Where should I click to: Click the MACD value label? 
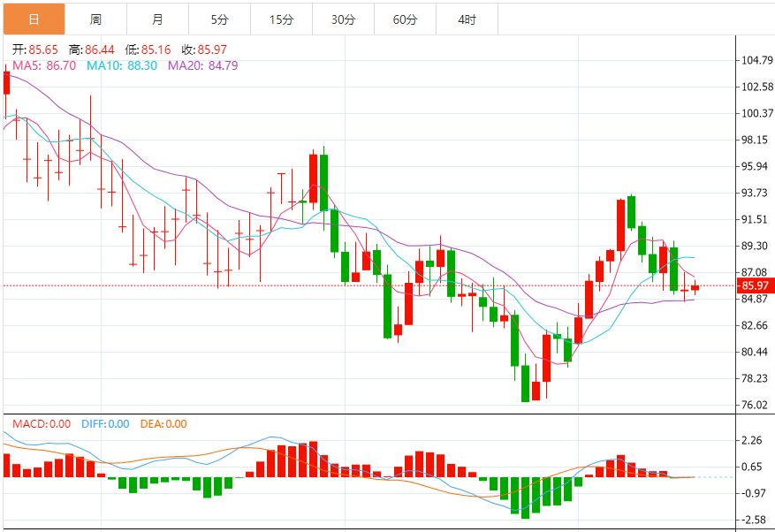coord(42,423)
